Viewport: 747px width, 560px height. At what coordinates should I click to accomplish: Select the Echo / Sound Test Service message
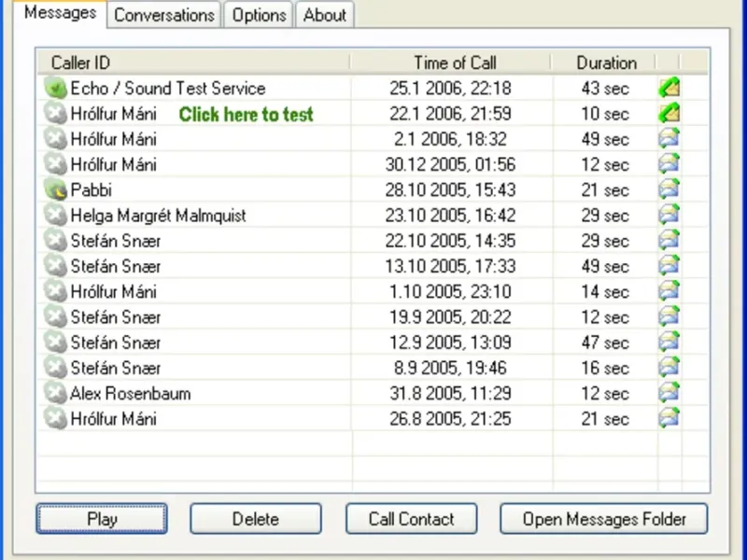pyautogui.click(x=168, y=89)
